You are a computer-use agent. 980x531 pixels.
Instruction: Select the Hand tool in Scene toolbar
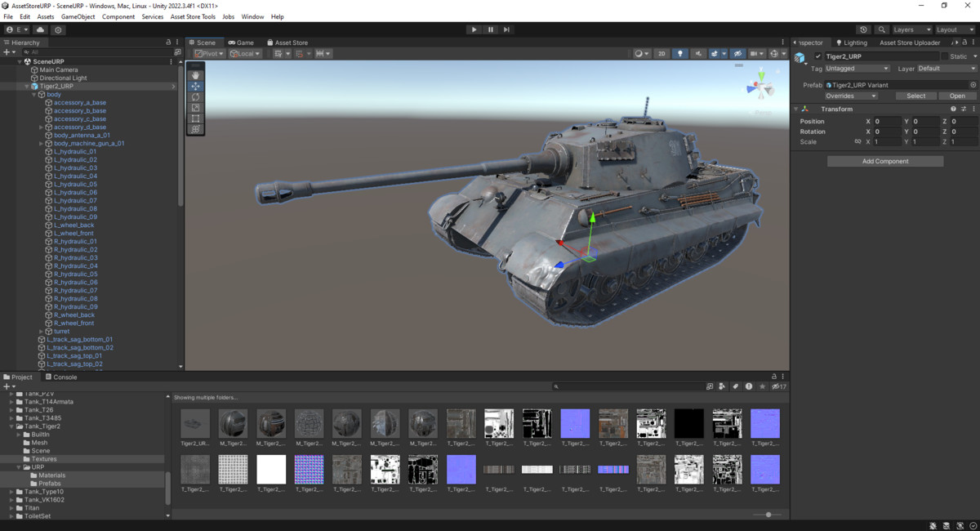click(194, 74)
